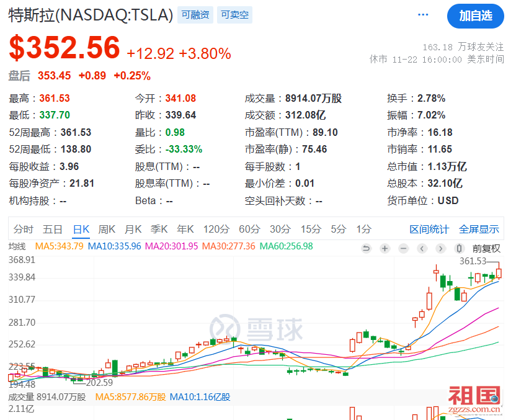Screen dimensions: 516x420
Task: Click the percentage change +3.80%
Action: pyautogui.click(x=205, y=53)
